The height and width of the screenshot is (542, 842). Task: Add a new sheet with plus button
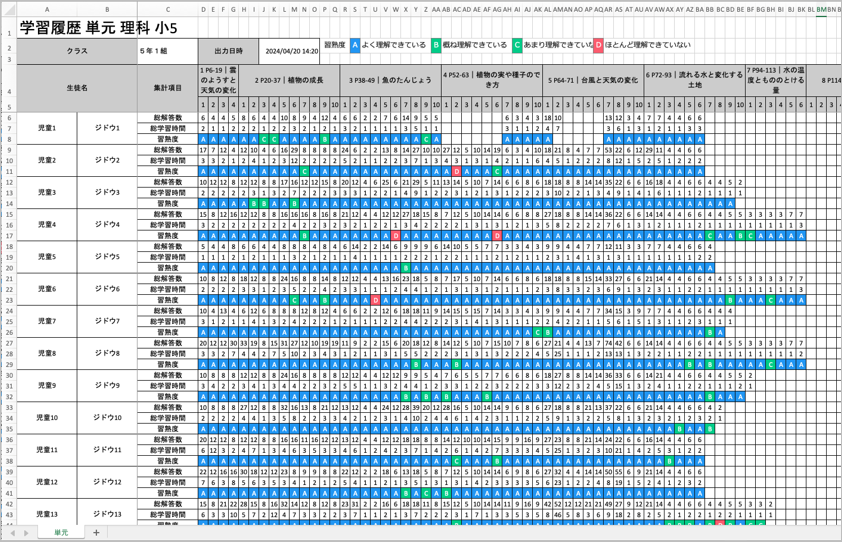tap(96, 532)
